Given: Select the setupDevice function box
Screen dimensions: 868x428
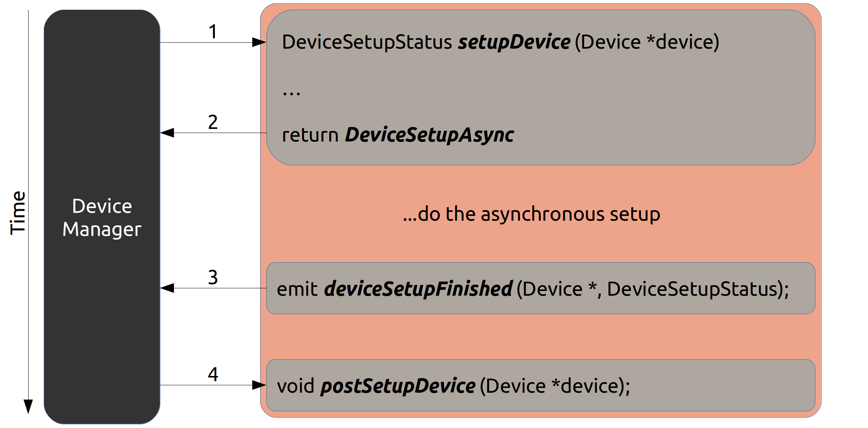Looking at the screenshot, I should pos(541,88).
